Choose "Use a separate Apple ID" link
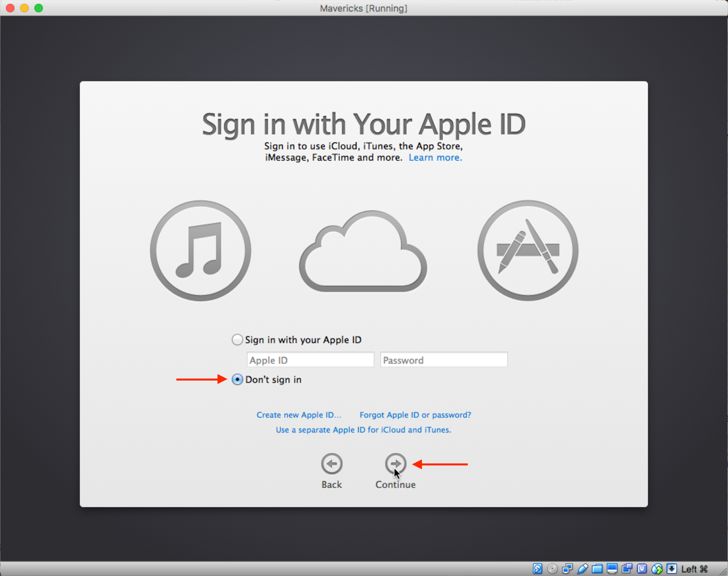Viewport: 728px width, 576px height. tap(363, 430)
